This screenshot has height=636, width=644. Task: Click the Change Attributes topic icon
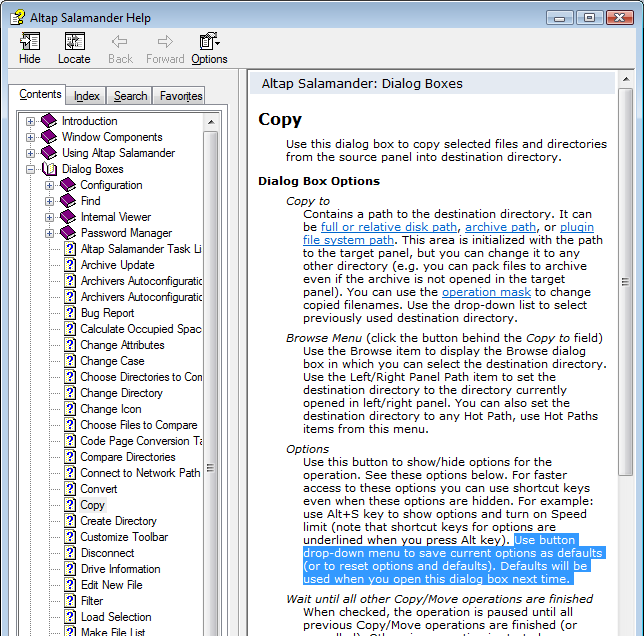click(70, 345)
